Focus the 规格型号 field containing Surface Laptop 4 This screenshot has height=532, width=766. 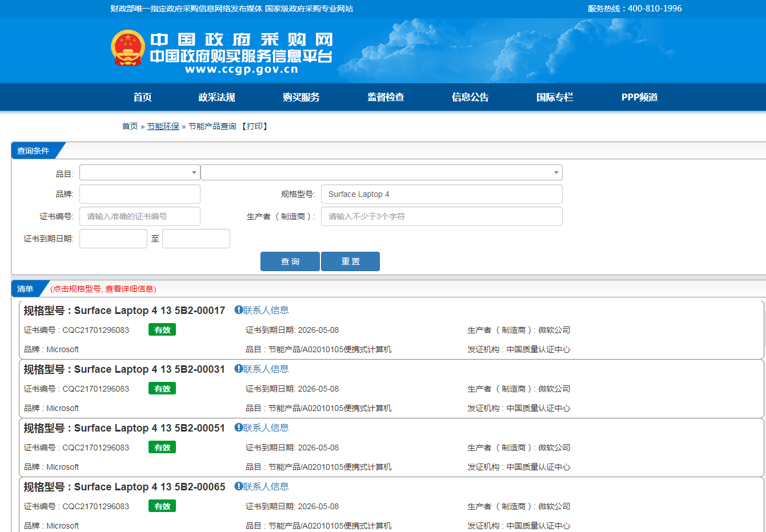(x=441, y=194)
